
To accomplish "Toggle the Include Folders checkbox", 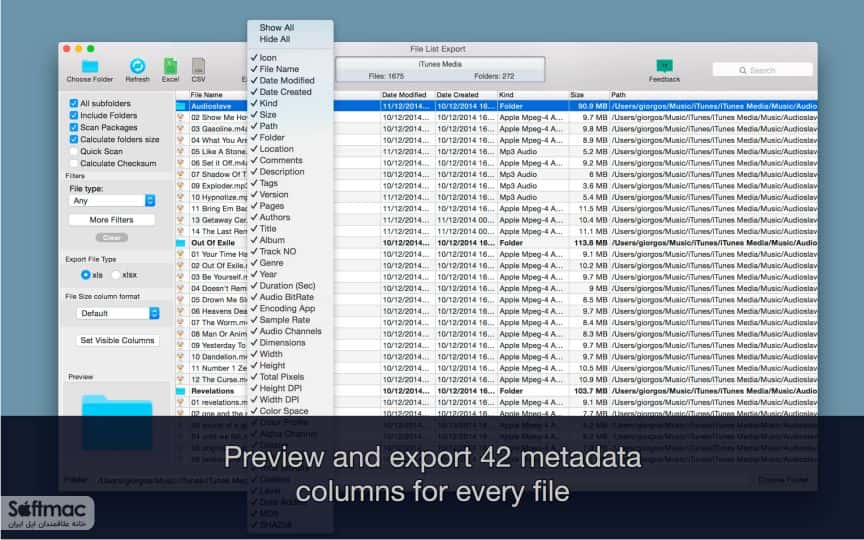I will click(x=73, y=115).
